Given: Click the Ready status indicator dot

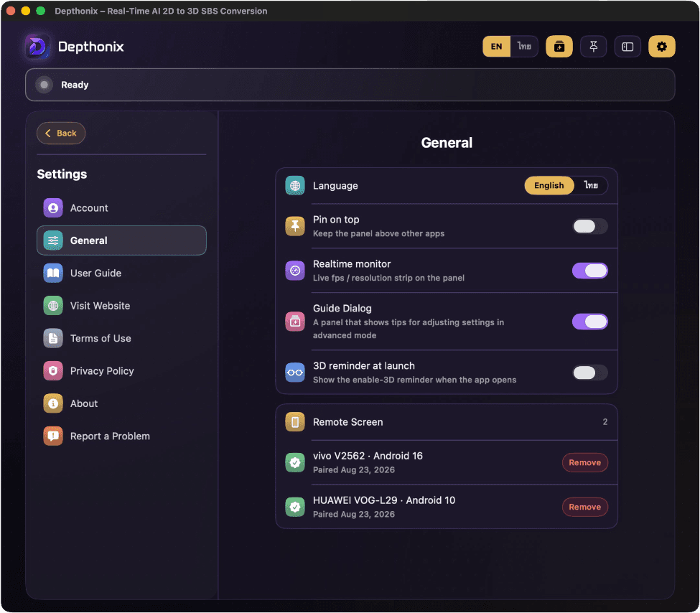Looking at the screenshot, I should [44, 85].
